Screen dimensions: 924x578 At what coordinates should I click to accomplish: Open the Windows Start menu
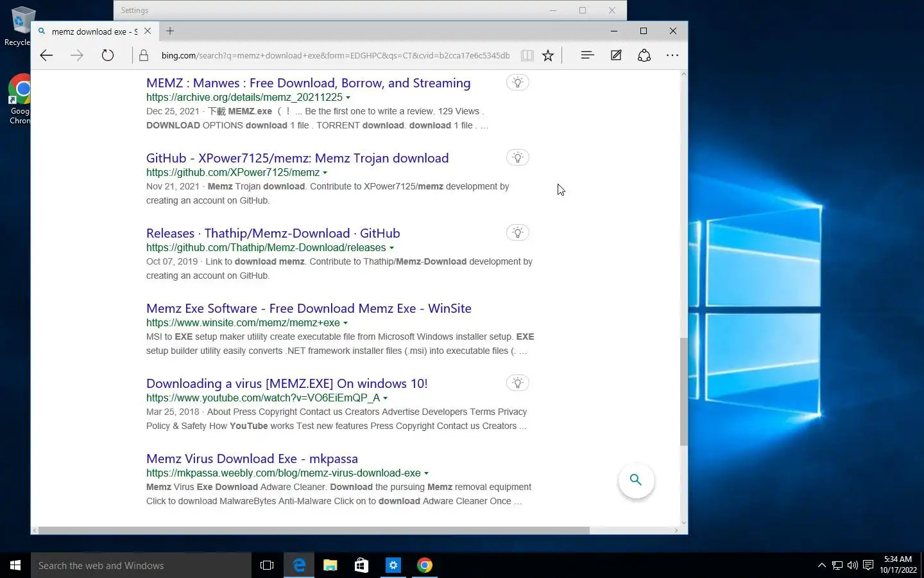click(x=15, y=565)
